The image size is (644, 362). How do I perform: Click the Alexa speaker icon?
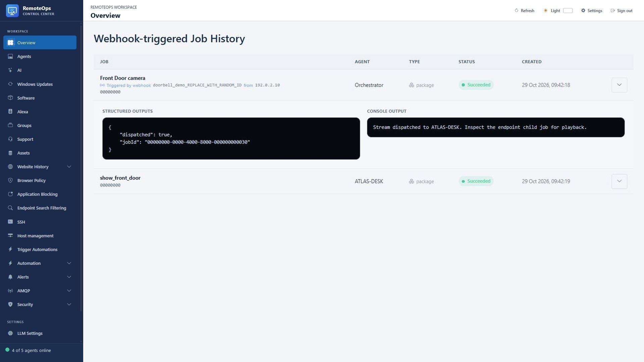tap(10, 112)
